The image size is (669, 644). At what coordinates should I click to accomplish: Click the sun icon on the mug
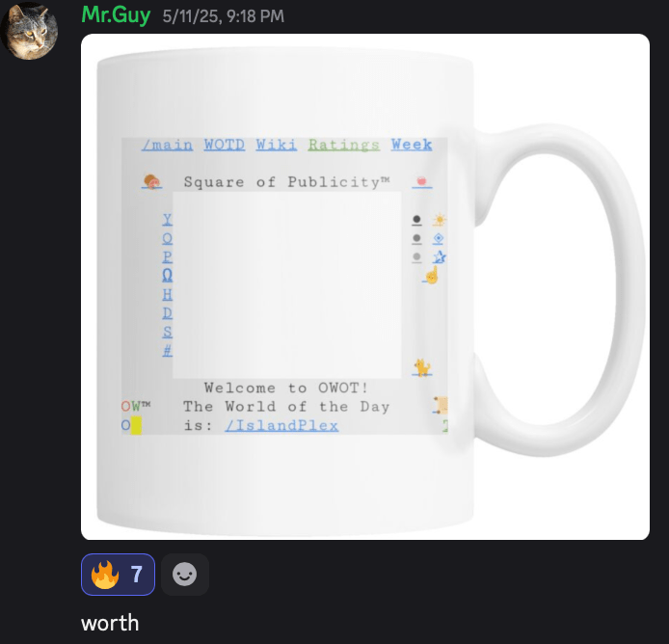tap(439, 220)
